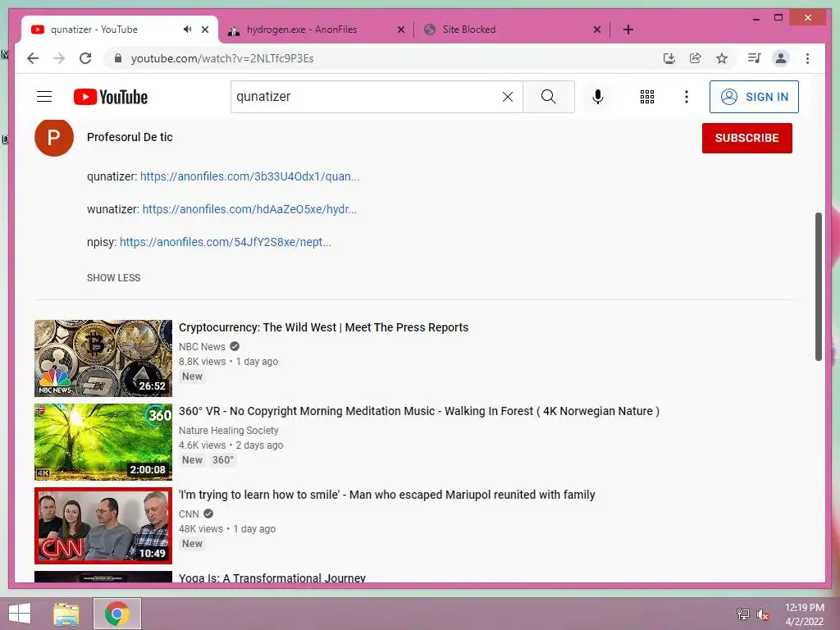Open YouTube settings three-dot menu

coord(687,97)
